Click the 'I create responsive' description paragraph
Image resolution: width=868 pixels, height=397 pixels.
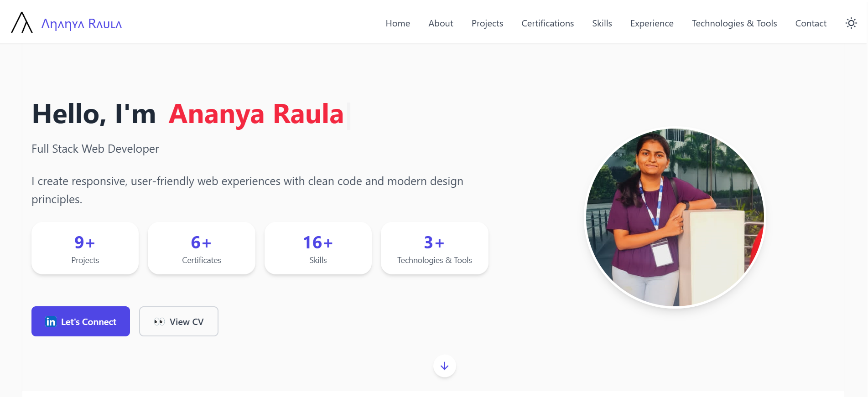(247, 190)
